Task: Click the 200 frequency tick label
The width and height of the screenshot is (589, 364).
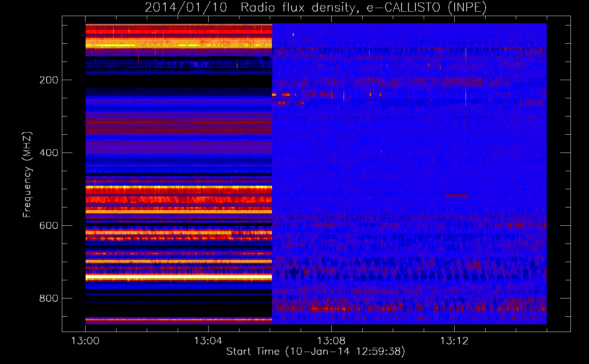Action: coord(49,80)
